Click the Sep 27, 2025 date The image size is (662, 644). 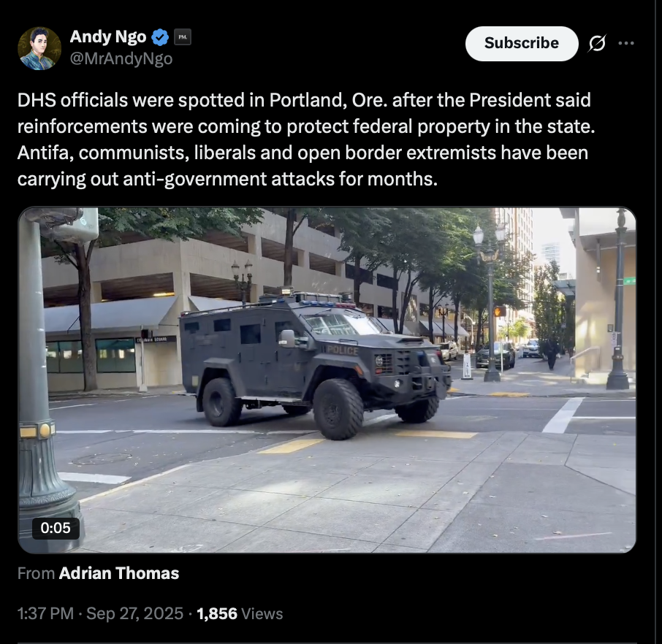pos(134,613)
